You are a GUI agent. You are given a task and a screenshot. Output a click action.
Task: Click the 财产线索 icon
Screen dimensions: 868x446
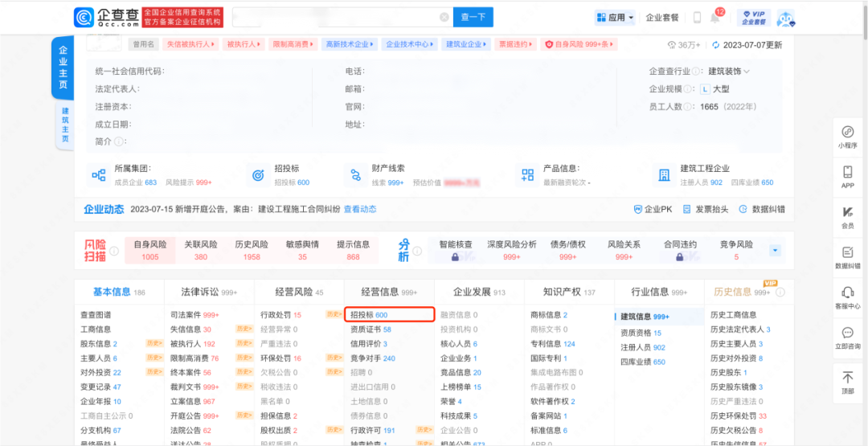[355, 175]
